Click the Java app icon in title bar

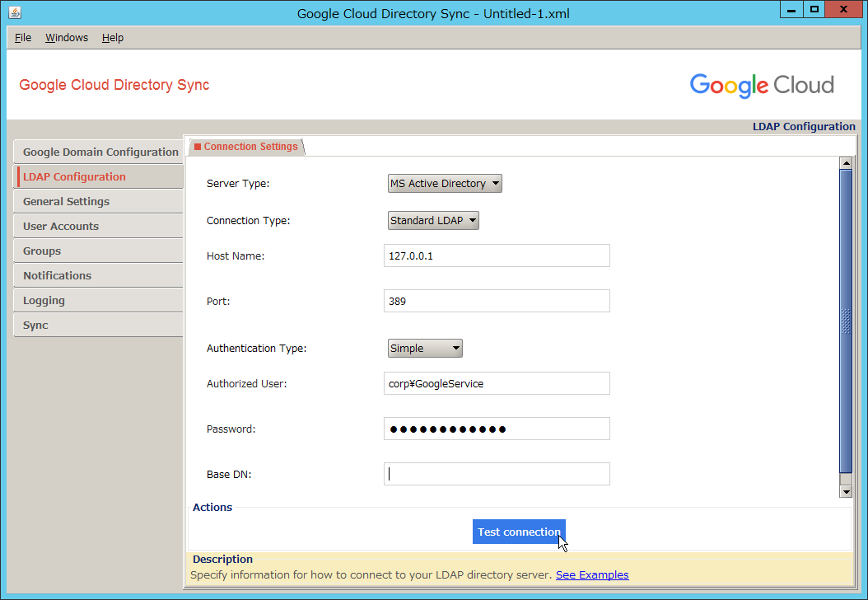coord(15,12)
